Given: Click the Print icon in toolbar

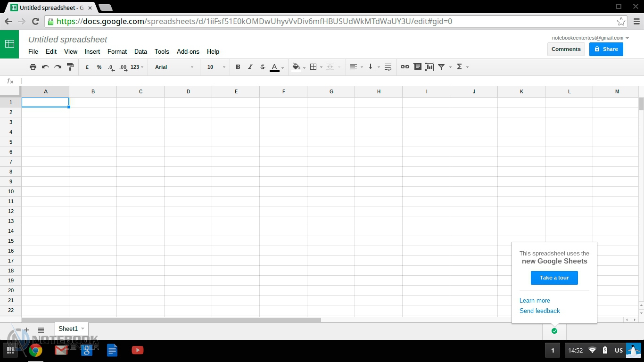Looking at the screenshot, I should pyautogui.click(x=33, y=67).
